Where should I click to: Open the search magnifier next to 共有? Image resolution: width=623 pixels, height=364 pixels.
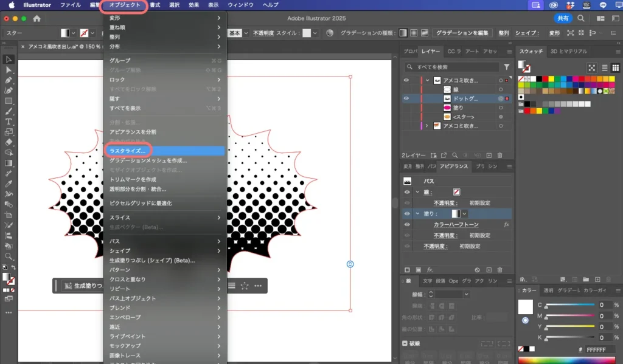tap(582, 19)
